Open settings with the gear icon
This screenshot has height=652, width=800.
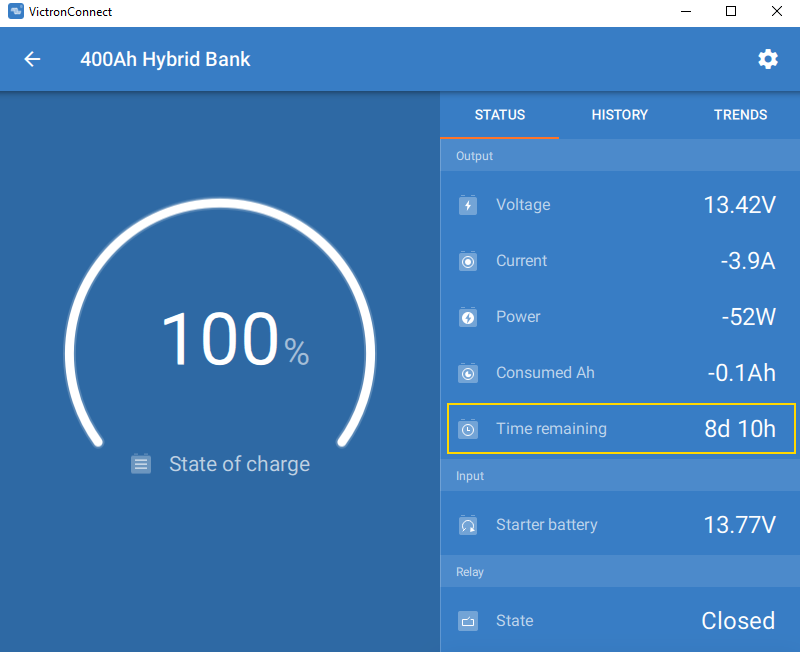pos(767,59)
